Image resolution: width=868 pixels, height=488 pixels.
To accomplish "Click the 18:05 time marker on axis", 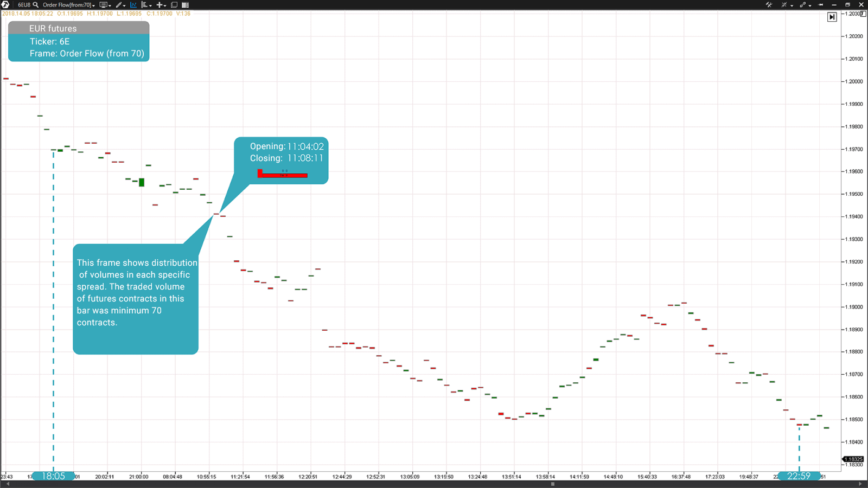I will 53,476.
